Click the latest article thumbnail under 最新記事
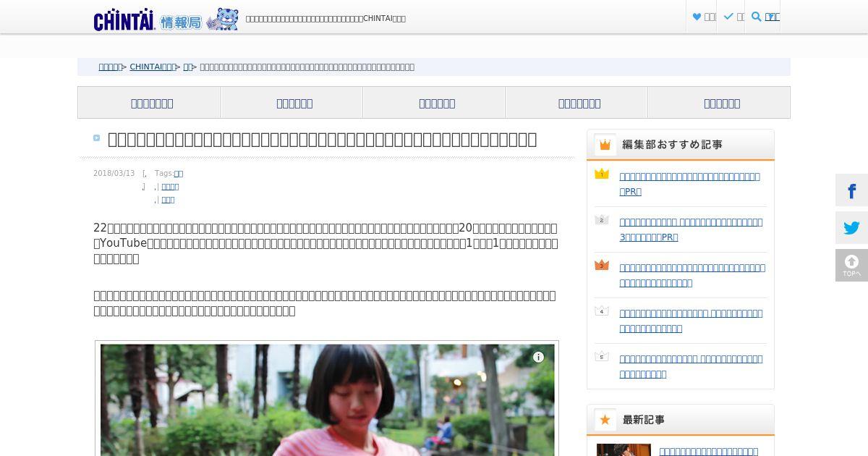 pyautogui.click(x=624, y=450)
